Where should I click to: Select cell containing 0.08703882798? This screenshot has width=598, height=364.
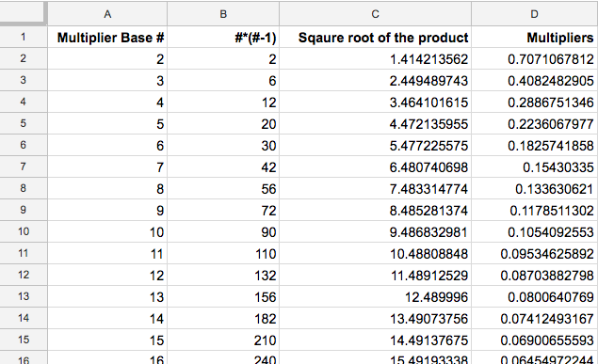point(535,275)
